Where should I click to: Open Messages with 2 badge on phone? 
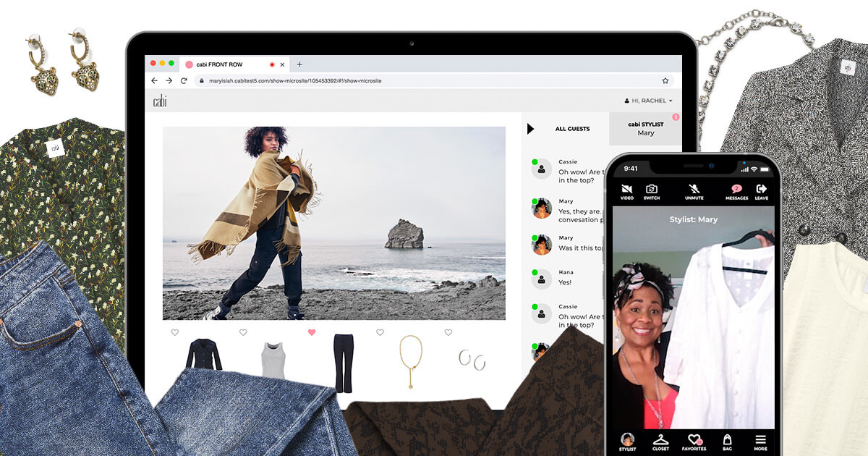pos(736,191)
